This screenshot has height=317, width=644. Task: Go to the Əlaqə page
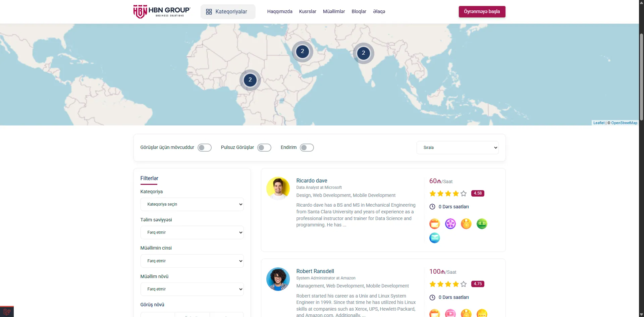point(379,11)
